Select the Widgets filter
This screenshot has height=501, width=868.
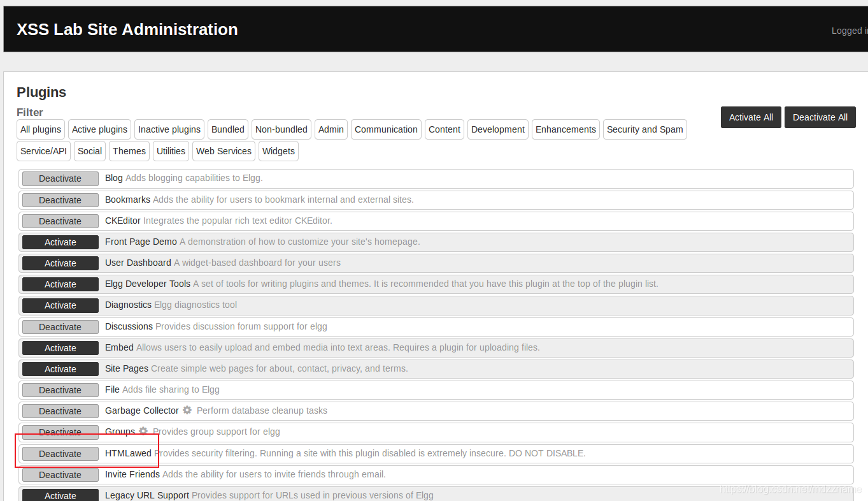click(x=278, y=151)
